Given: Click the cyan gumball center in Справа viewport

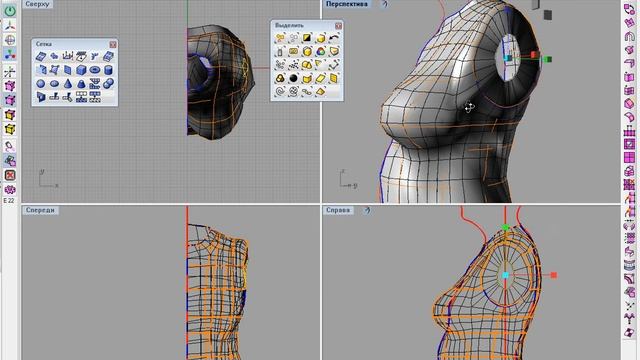Looking at the screenshot, I should tap(505, 276).
